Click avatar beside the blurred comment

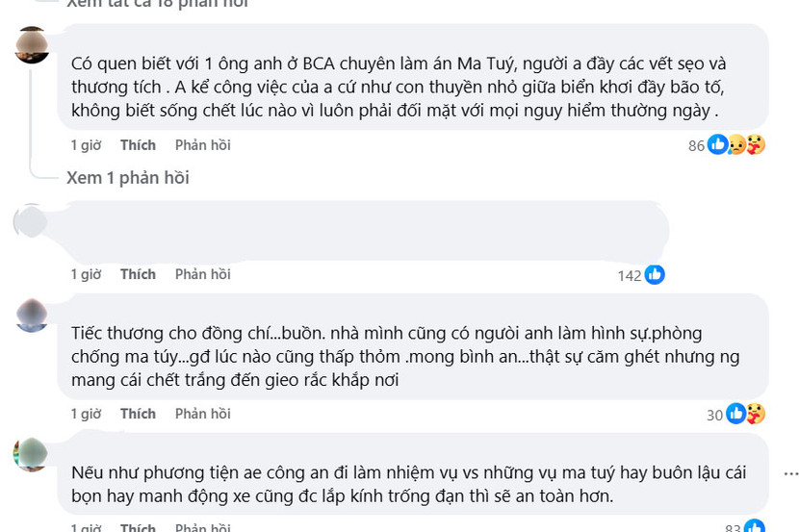pos(32,221)
